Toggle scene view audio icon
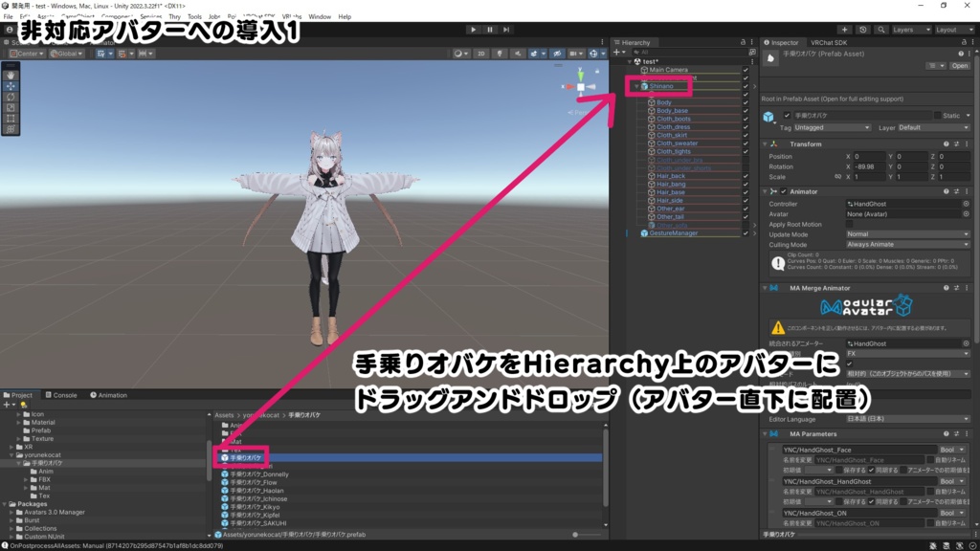Viewport: 980px width, 551px height. coord(519,55)
